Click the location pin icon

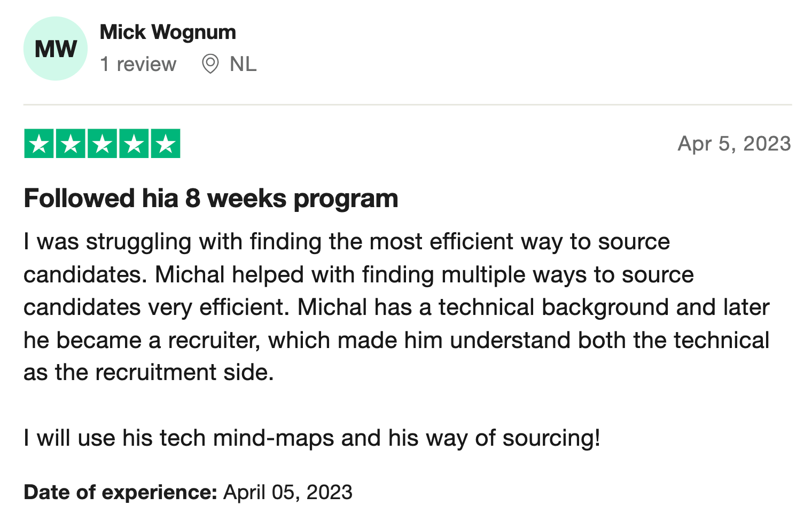(210, 64)
